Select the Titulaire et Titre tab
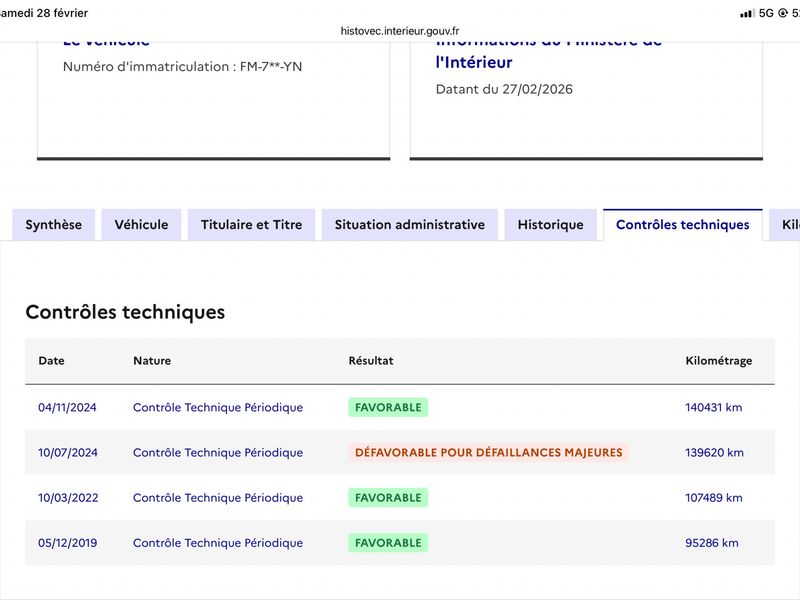Screen dimensions: 800x600 (x=251, y=225)
